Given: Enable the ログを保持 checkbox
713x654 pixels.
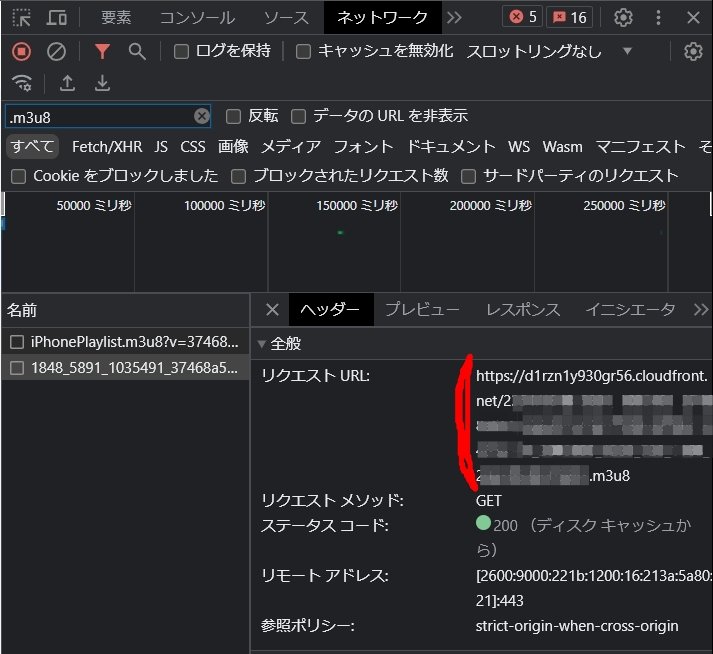Looking at the screenshot, I should tap(181, 51).
